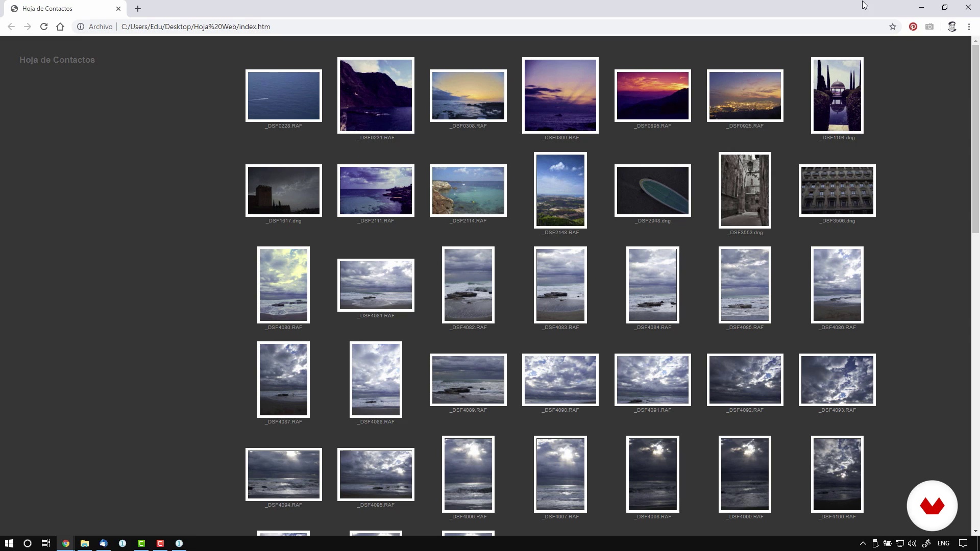Screen dimensions: 980x551
Task: Bookmark this page with the star
Action: point(893,27)
